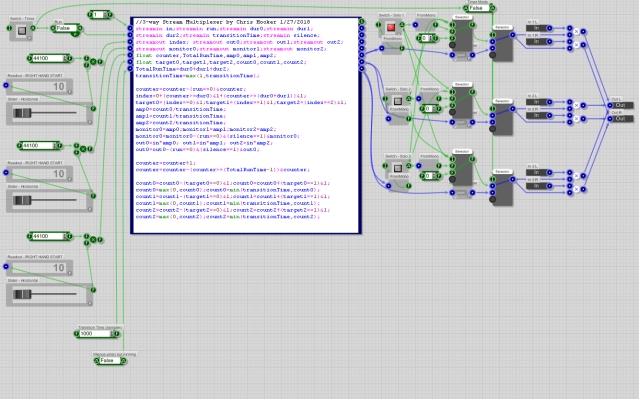Click the first multiply node after 44100
This screenshot has height=399, width=639.
coord(93,62)
